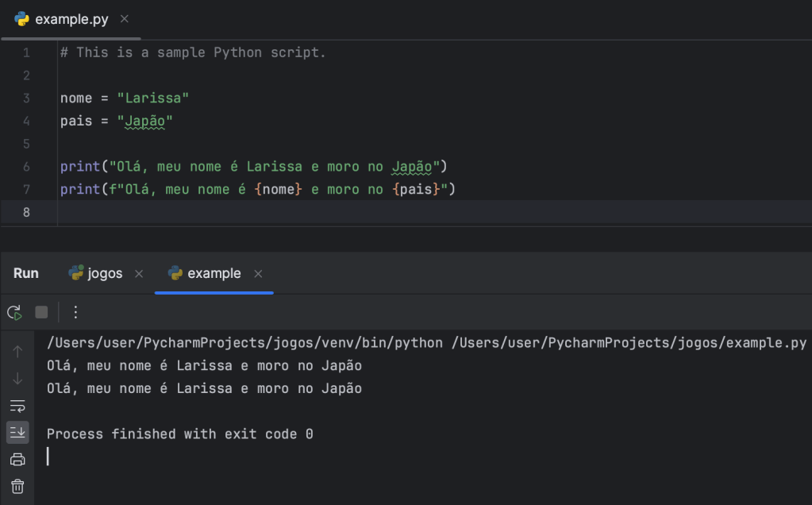Open the example.py file path link in console

(629, 343)
